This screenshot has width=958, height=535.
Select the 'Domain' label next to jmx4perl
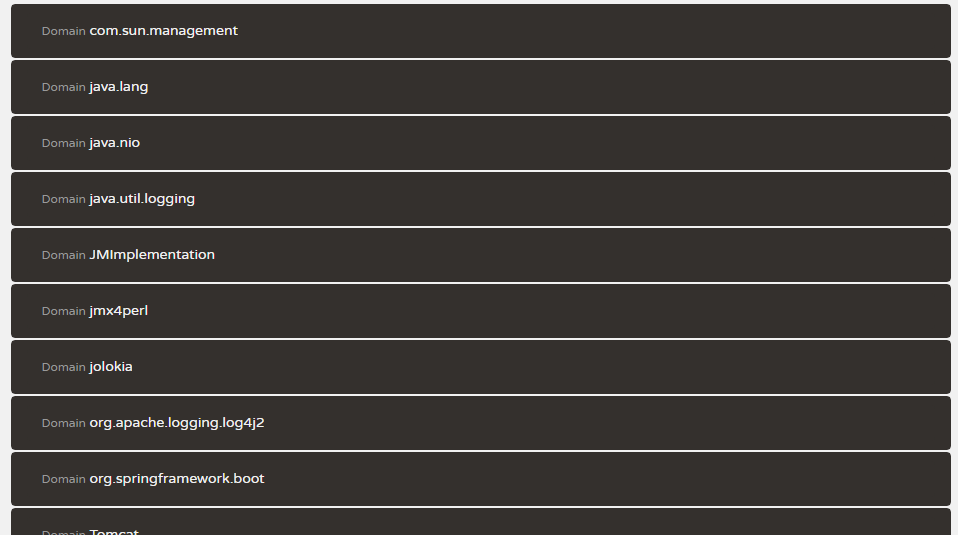pos(63,312)
